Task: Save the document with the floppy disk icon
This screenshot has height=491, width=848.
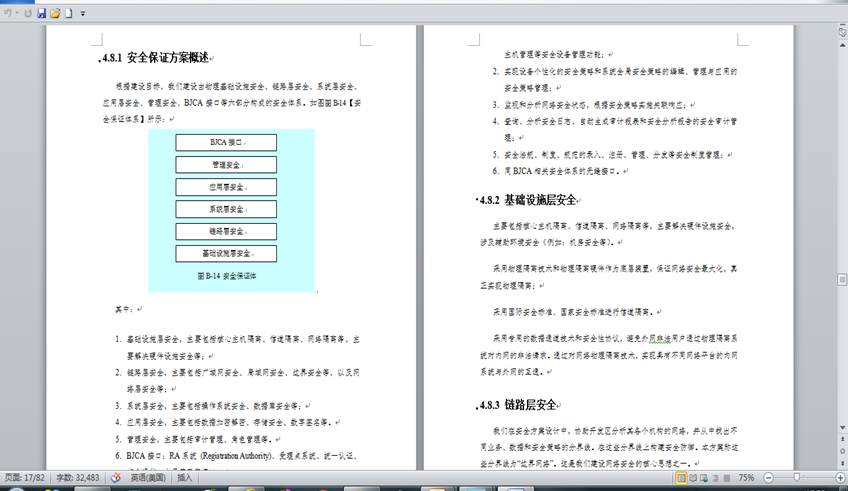Action: pyautogui.click(x=42, y=13)
